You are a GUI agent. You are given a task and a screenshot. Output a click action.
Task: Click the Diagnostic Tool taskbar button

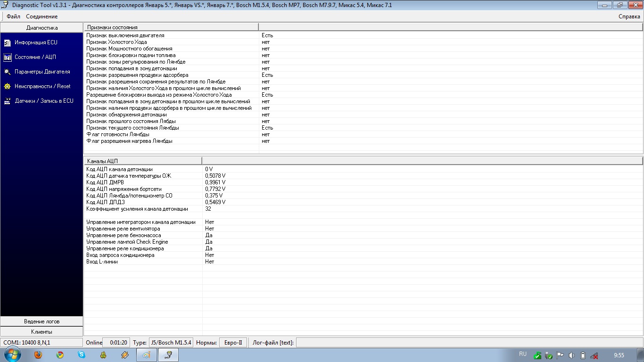coord(168,355)
